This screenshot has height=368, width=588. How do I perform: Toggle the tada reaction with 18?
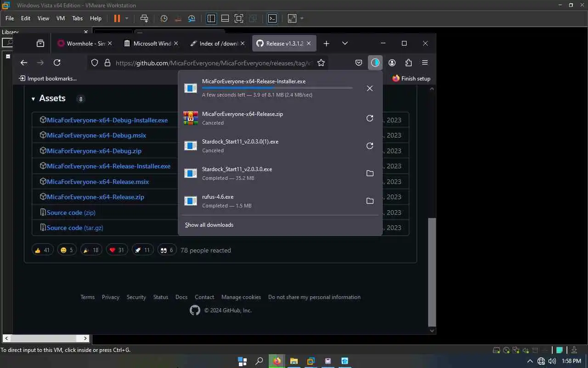[90, 250]
